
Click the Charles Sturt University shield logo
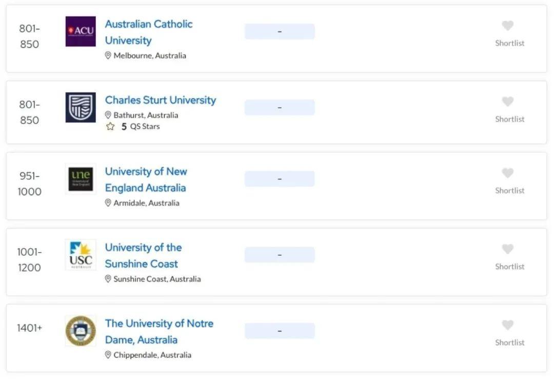(x=80, y=107)
